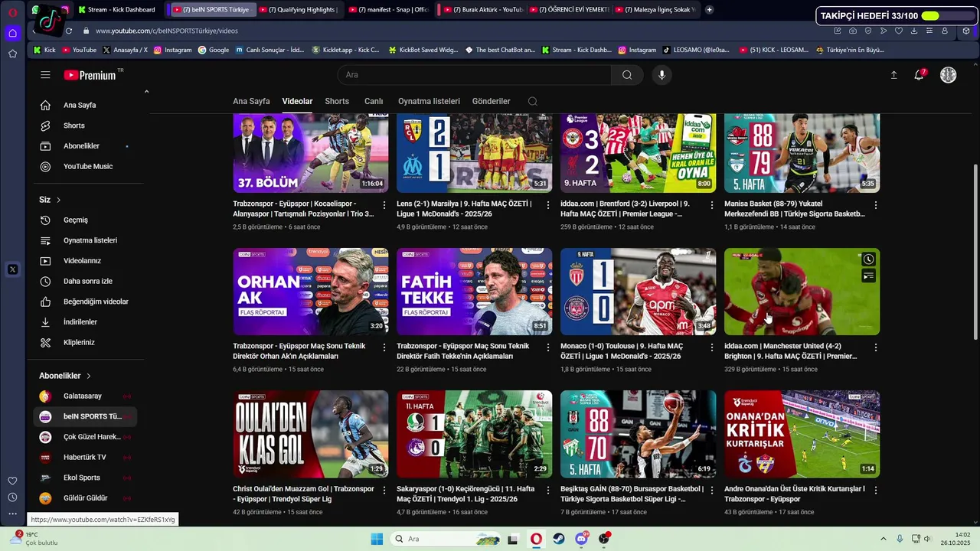Open Beşiktaş GAİN 88-70 thumbnail

[x=638, y=434]
